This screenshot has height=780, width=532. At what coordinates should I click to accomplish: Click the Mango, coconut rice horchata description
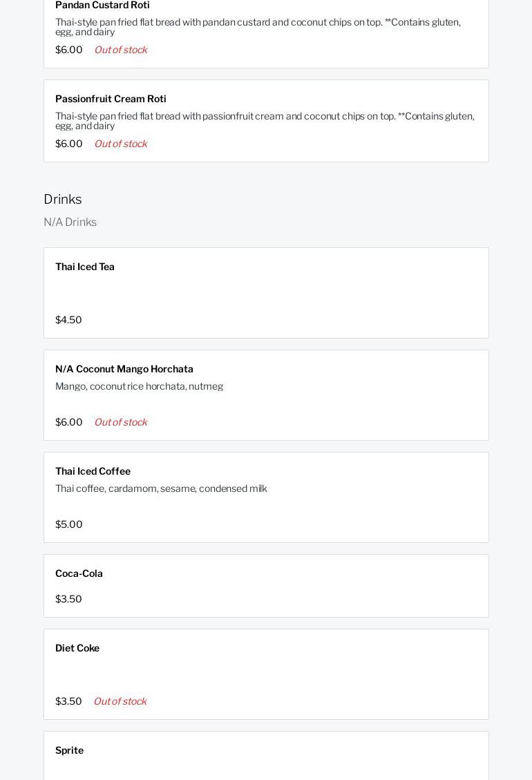click(139, 386)
